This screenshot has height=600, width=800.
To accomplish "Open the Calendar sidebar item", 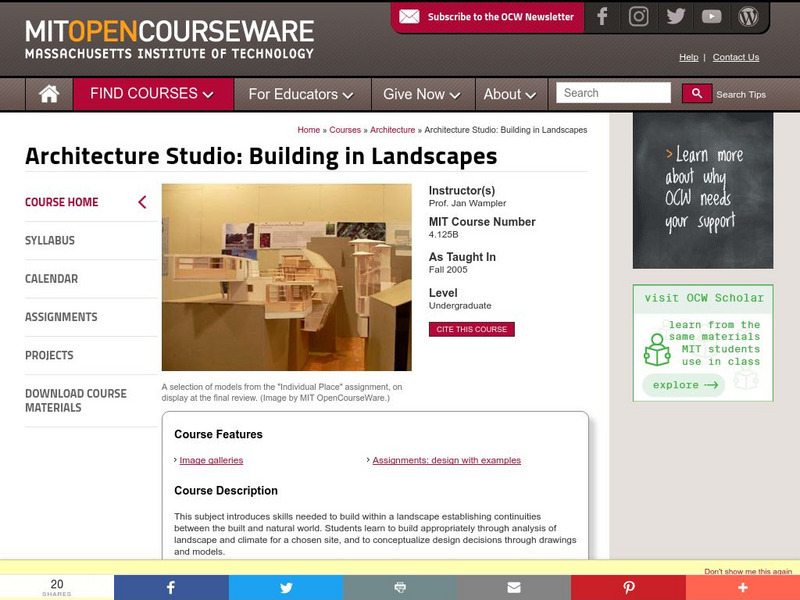I will (x=52, y=279).
